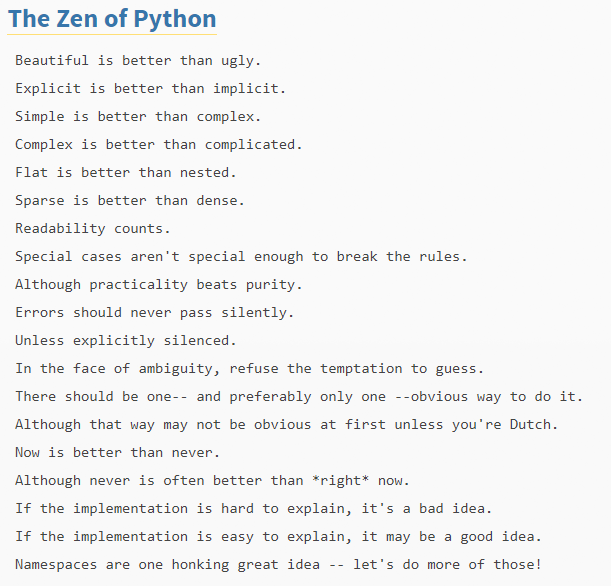Viewport: 611px width, 586px height.
Task: Click the line "Beautiful is better than ugly."
Action: pyautogui.click(x=138, y=60)
